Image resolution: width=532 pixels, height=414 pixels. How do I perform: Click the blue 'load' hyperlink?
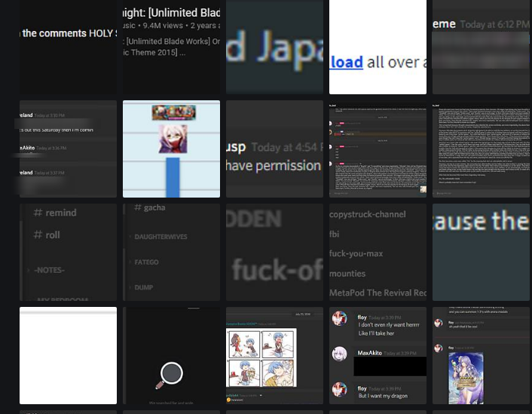tap(347, 63)
